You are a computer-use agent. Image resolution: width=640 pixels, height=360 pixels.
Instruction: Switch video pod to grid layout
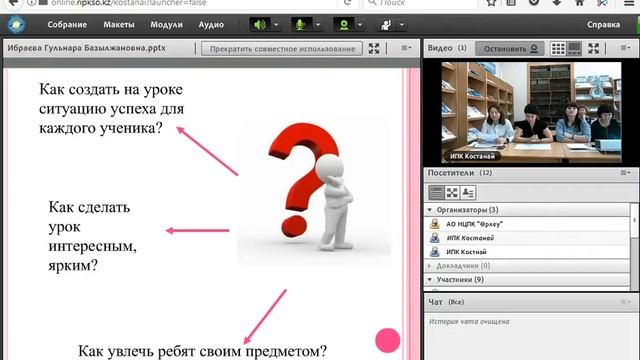tap(558, 49)
